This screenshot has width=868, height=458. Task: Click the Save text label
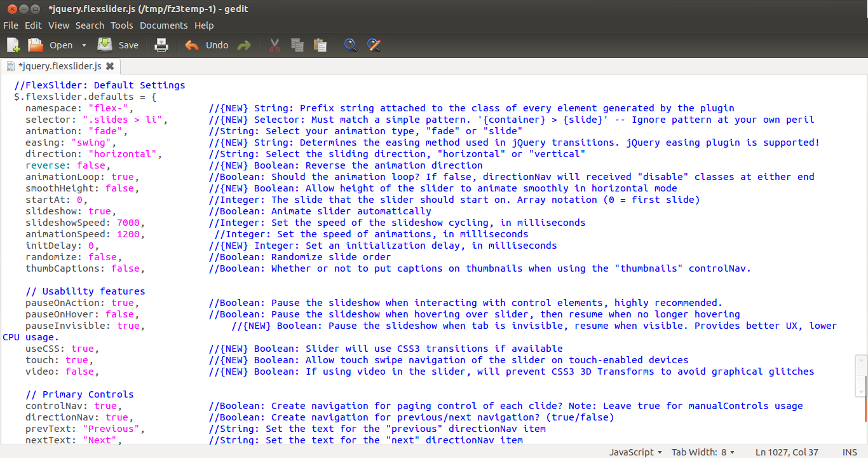coord(128,45)
